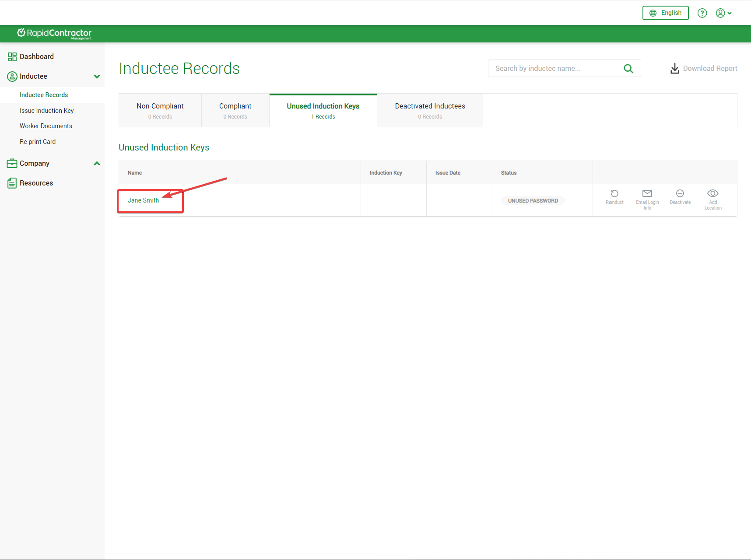The image size is (751, 560).
Task: Collapse the Inductee sidebar section
Action: (x=97, y=77)
